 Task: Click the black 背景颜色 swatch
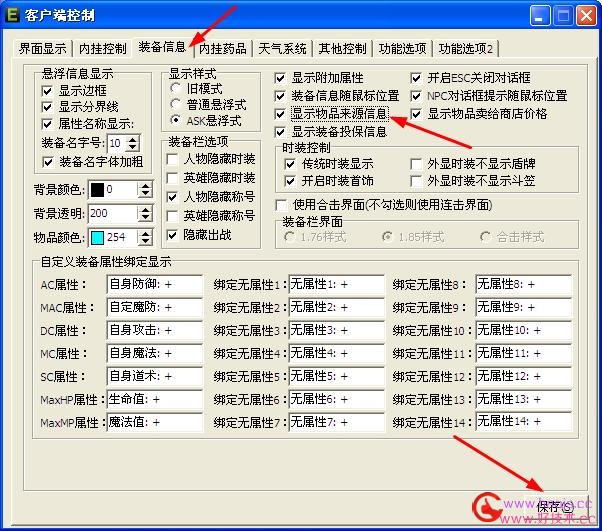pyautogui.click(x=97, y=190)
